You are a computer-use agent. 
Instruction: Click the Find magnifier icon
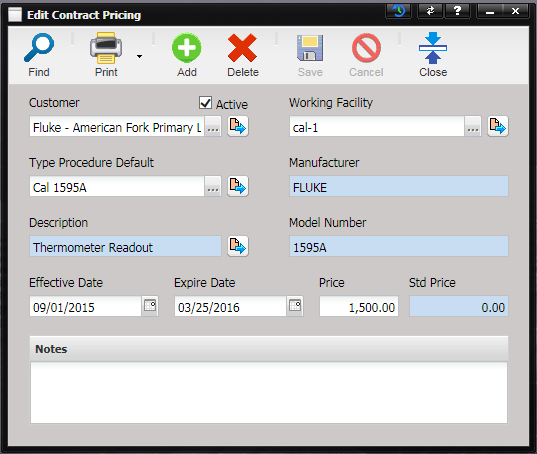point(39,48)
